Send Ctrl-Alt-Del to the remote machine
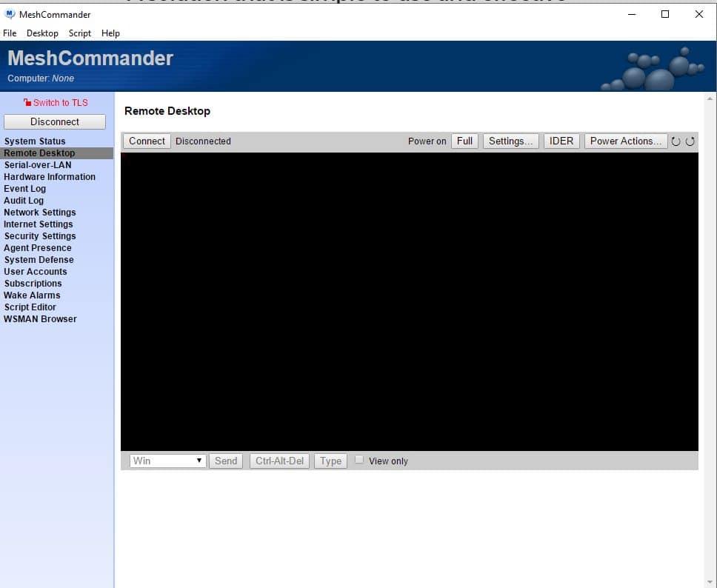Viewport: 717px width, 588px height. point(279,461)
